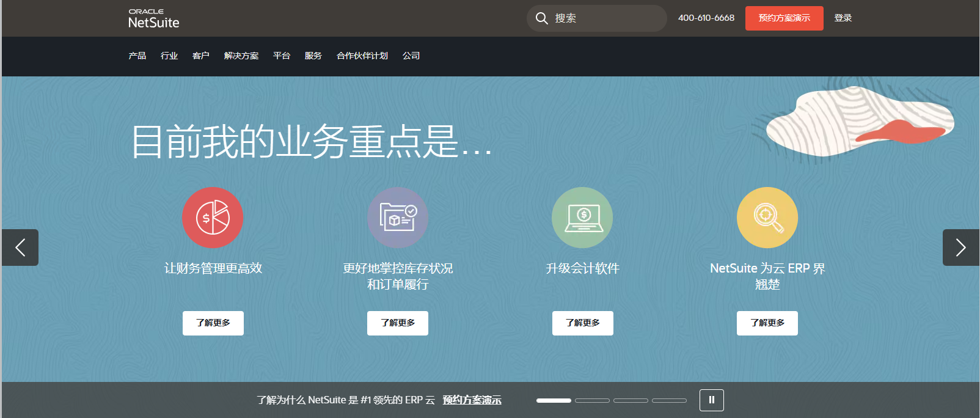Viewport: 980px width, 418px height.
Task: Click the 目前我的业务重点是 headline
Action: [312, 141]
